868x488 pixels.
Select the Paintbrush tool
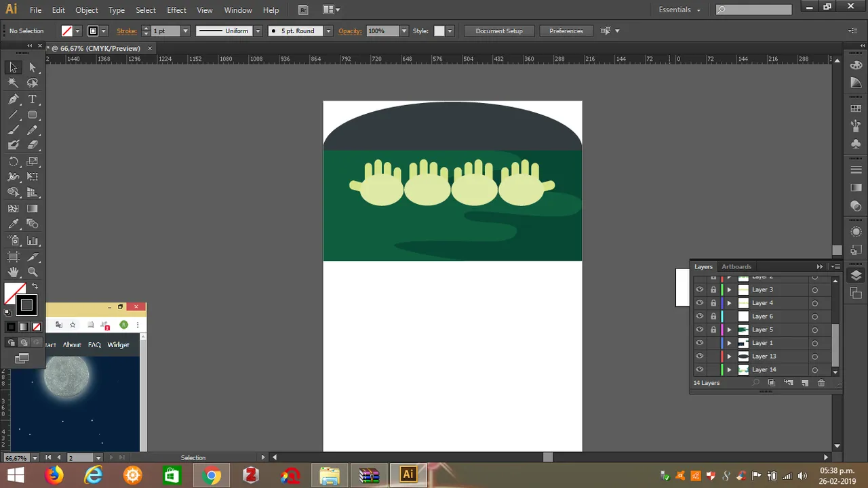13,130
